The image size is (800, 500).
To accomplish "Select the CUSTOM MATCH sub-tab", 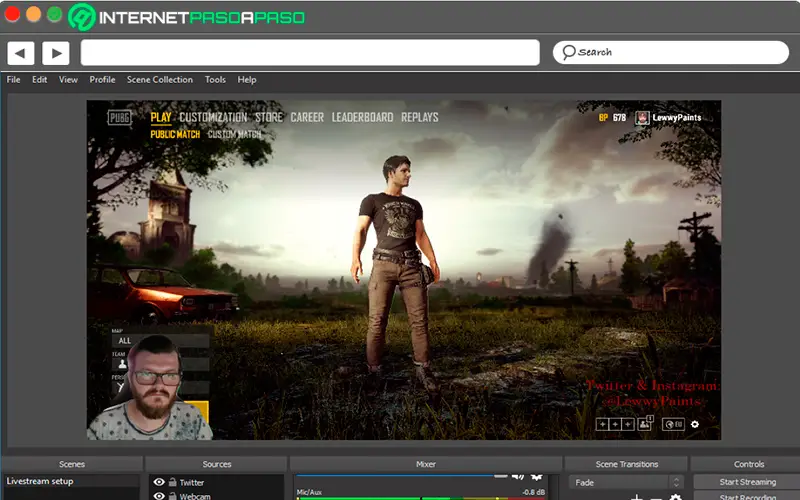I will pyautogui.click(x=234, y=134).
